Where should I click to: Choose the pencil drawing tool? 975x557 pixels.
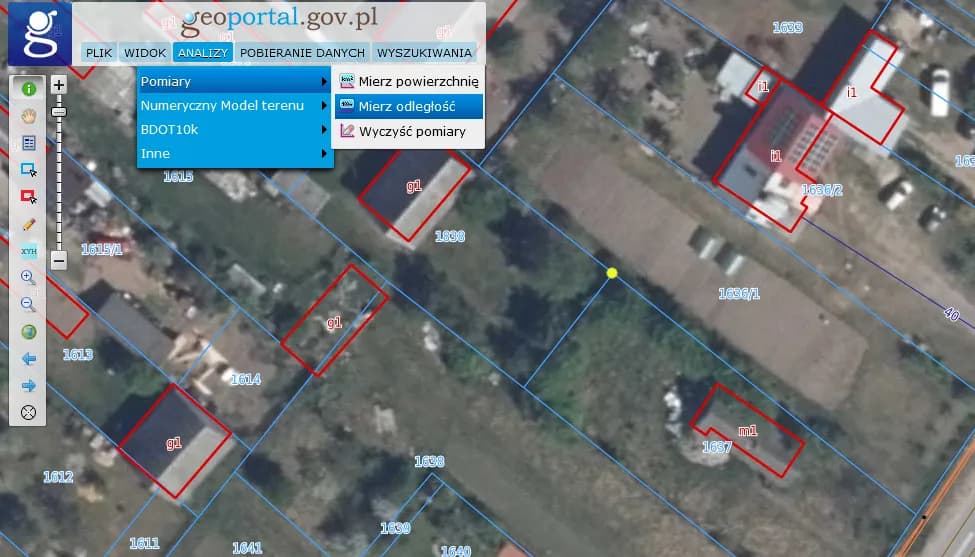pyautogui.click(x=28, y=223)
